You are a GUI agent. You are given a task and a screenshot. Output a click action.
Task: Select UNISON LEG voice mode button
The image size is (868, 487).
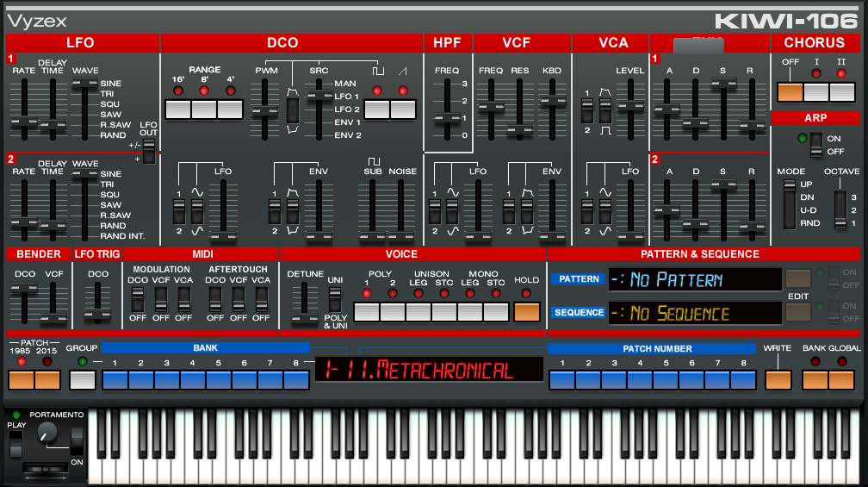[x=418, y=312]
